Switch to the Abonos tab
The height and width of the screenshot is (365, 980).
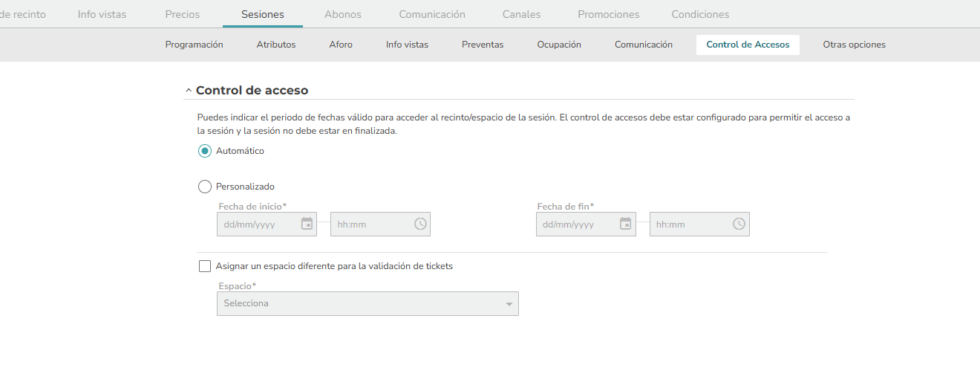click(343, 14)
